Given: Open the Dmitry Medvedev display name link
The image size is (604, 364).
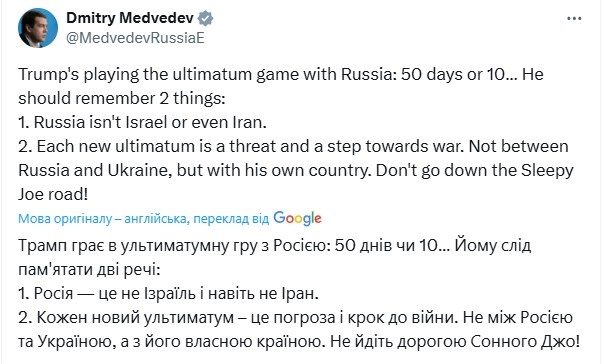Looking at the screenshot, I should (x=130, y=18).
